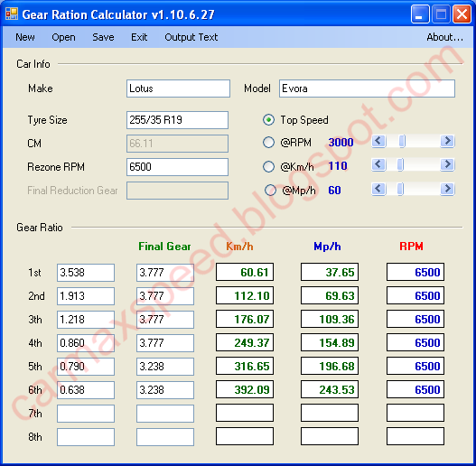Screen dimensions: 476x466
Task: Open the About... dialog
Action: (444, 37)
